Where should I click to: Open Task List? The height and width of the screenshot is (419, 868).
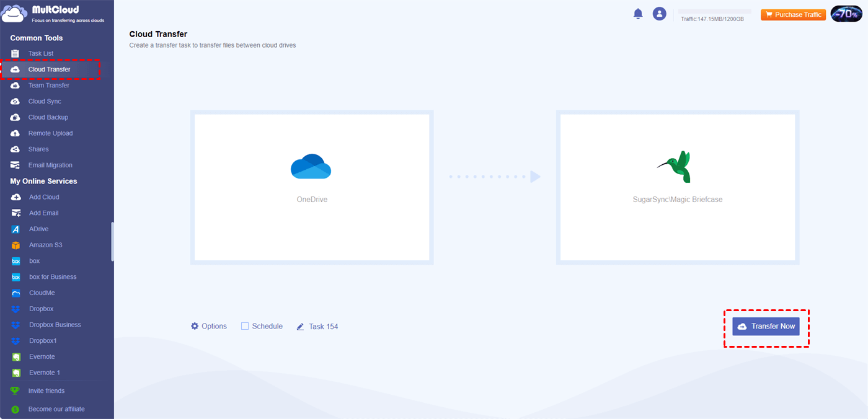click(x=41, y=53)
